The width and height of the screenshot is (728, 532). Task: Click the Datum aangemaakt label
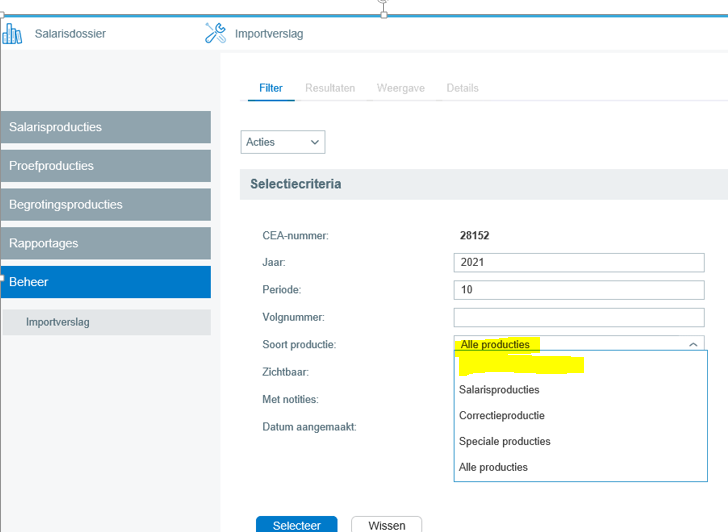309,427
